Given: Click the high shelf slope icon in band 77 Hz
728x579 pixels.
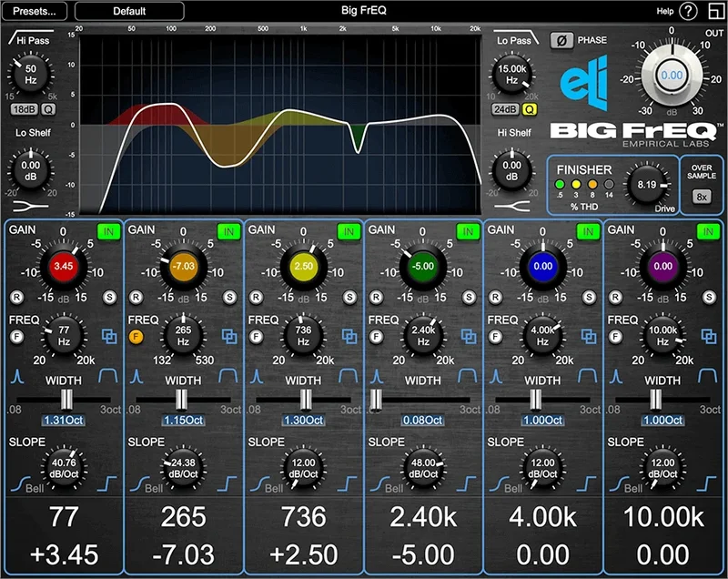Looking at the screenshot, I should tap(106, 483).
